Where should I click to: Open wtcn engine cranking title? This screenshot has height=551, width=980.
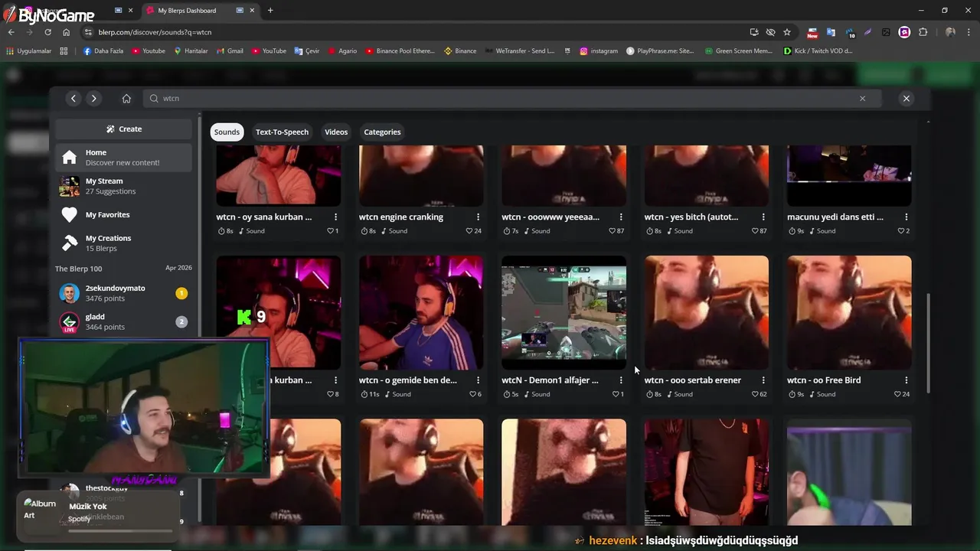pyautogui.click(x=401, y=217)
